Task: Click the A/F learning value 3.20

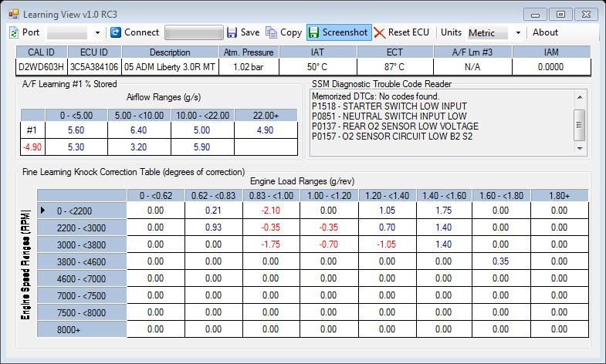Action: pyautogui.click(x=139, y=147)
